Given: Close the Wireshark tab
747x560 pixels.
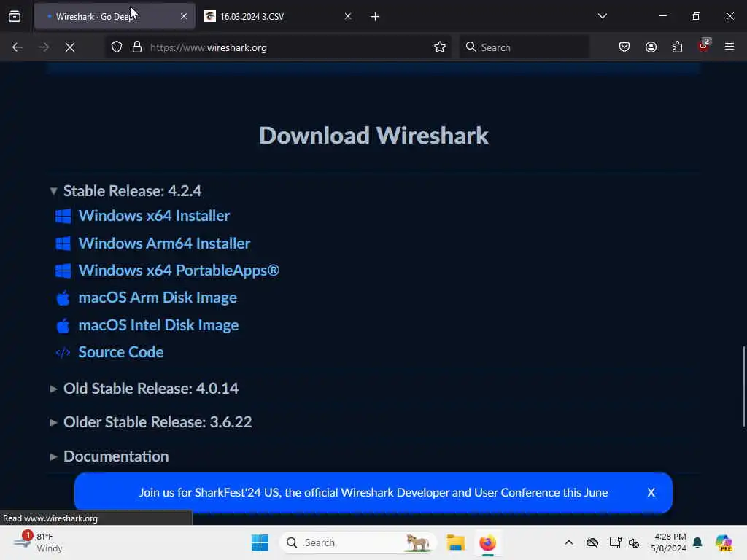Looking at the screenshot, I should [x=184, y=17].
